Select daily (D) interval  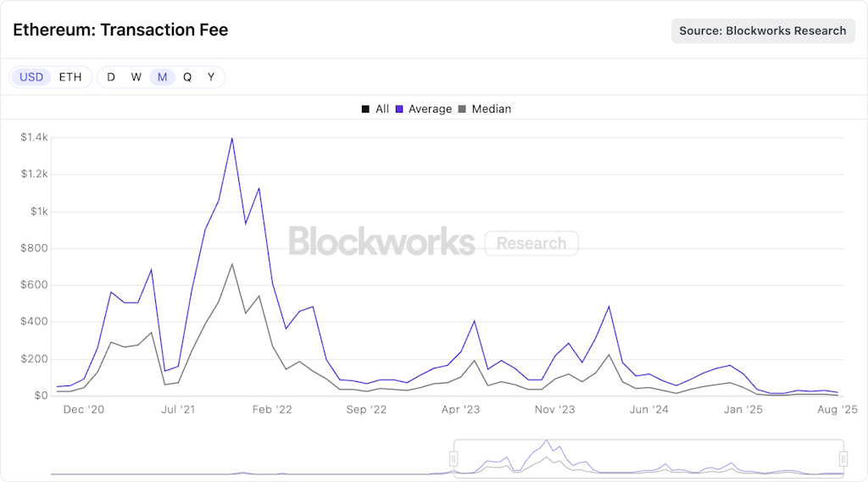click(111, 77)
